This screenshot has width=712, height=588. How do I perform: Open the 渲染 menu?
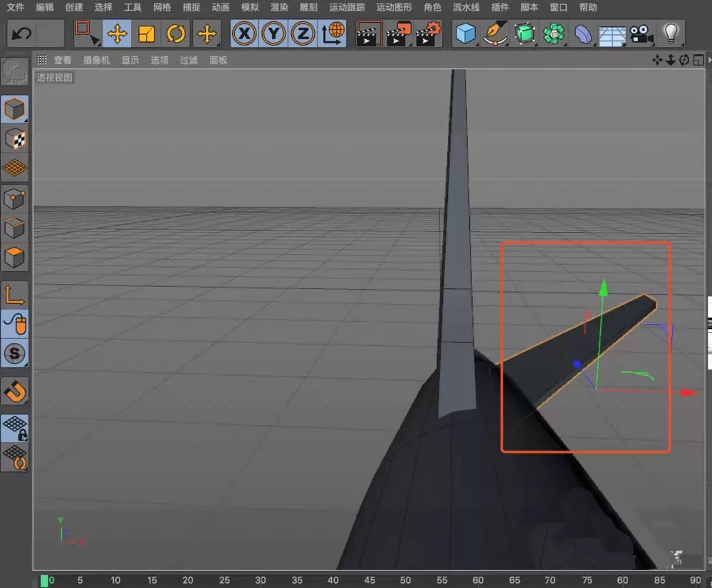(x=278, y=8)
